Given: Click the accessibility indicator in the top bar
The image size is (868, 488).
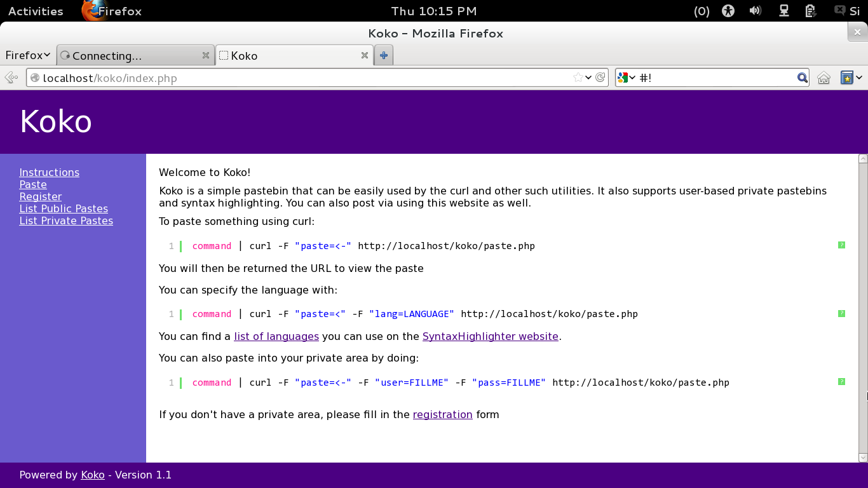Looking at the screenshot, I should 728,11.
